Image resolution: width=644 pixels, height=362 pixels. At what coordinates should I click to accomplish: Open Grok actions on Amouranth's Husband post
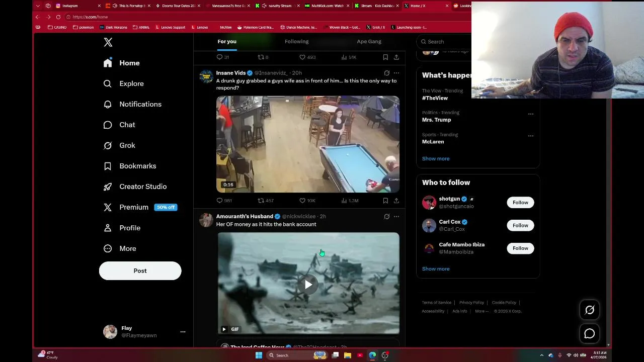[x=386, y=217]
